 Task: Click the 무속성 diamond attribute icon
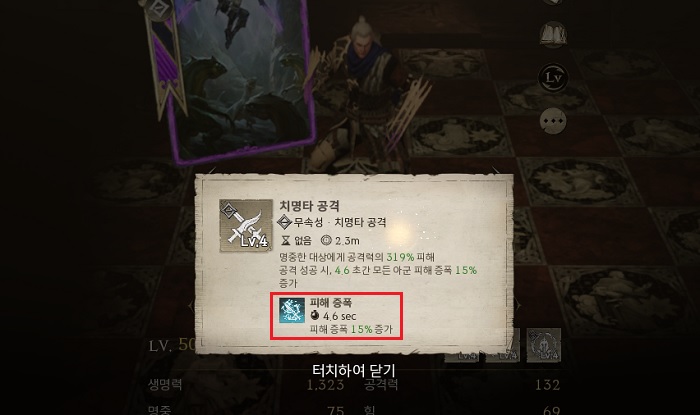284,222
